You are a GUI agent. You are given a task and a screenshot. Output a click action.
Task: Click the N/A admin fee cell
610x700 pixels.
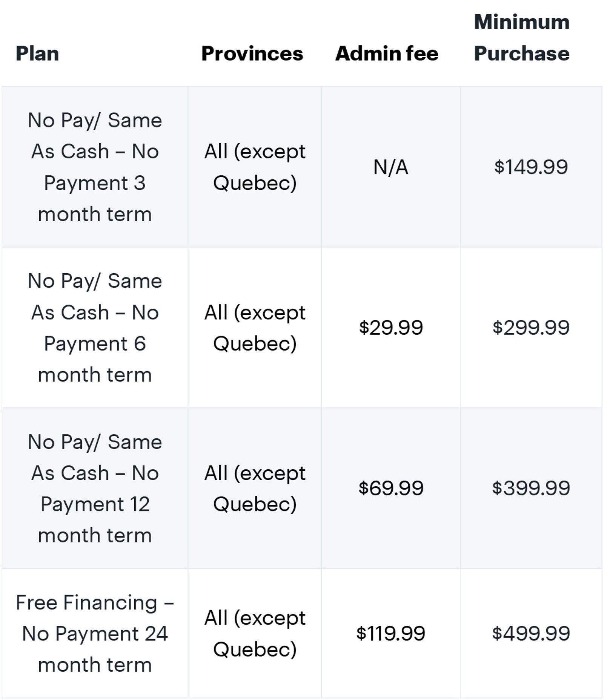pos(391,167)
